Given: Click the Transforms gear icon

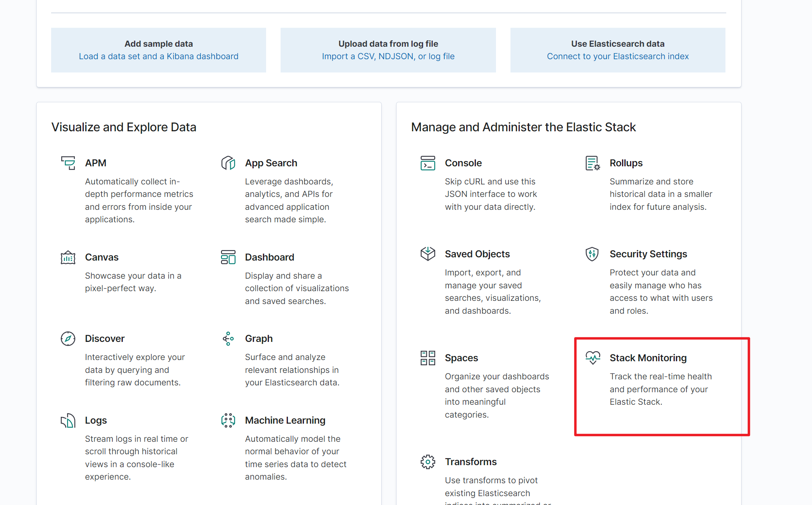Looking at the screenshot, I should pyautogui.click(x=428, y=462).
